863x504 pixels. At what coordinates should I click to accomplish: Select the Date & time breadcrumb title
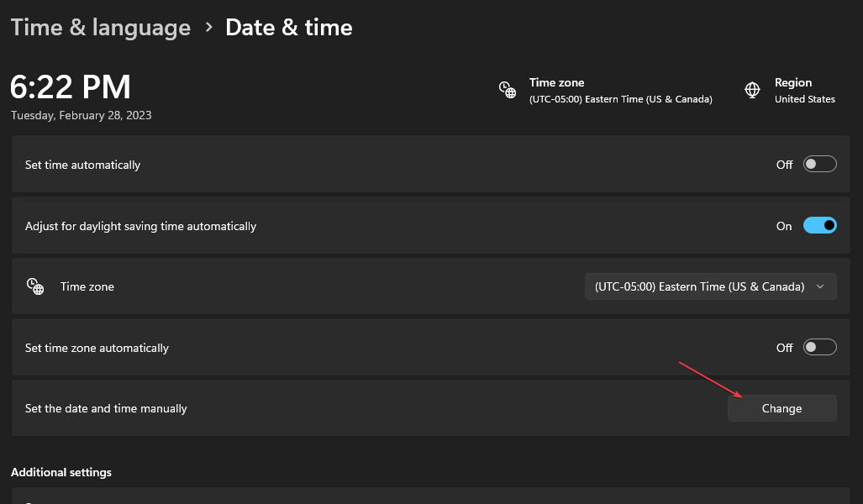tap(289, 28)
